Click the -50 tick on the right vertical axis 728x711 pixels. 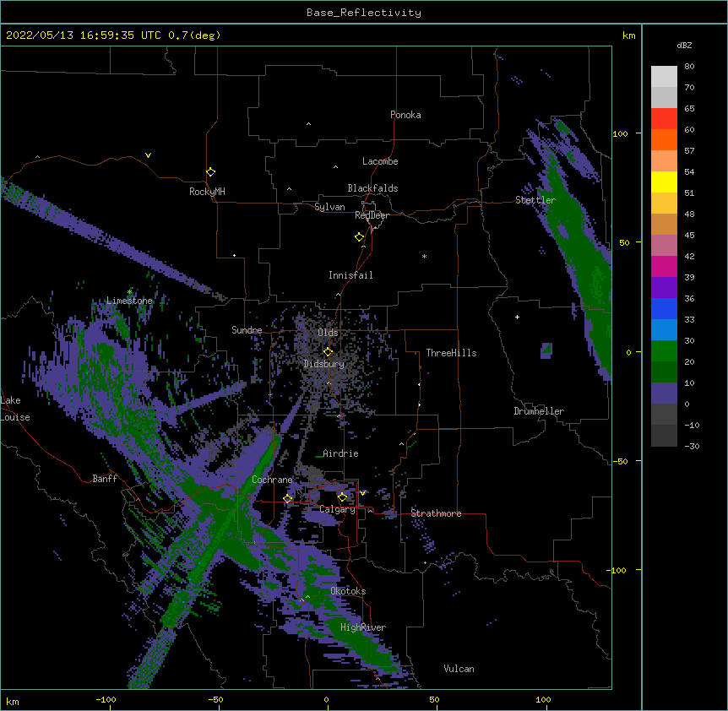click(620, 461)
